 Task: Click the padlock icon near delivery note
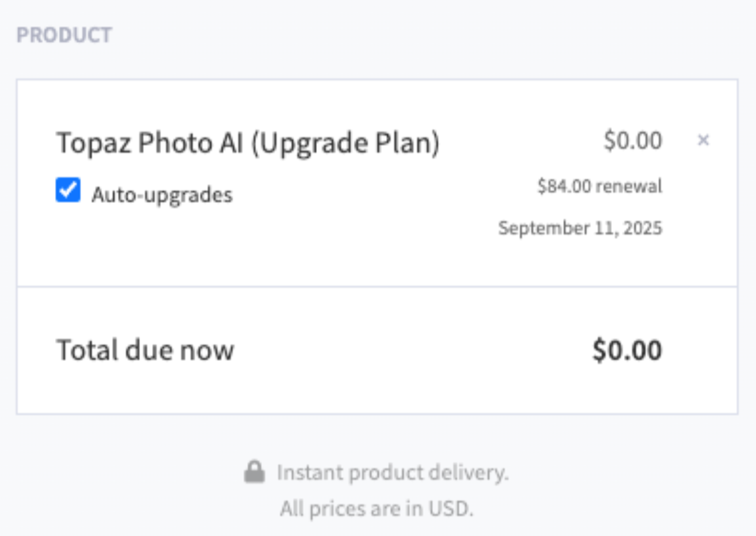[x=254, y=472]
